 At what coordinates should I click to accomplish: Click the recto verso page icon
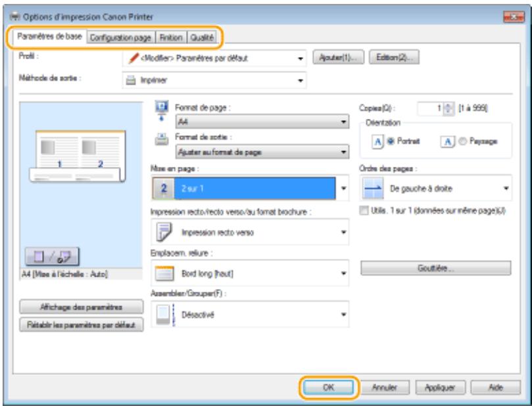click(164, 232)
